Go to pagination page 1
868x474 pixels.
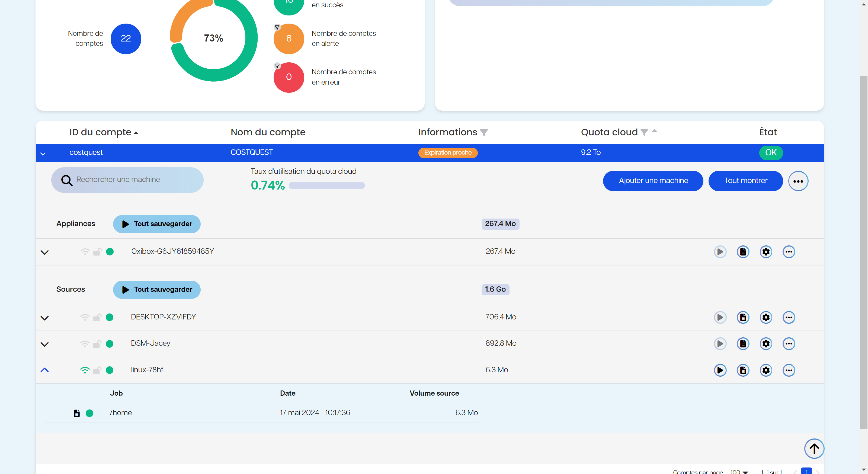pos(806,471)
